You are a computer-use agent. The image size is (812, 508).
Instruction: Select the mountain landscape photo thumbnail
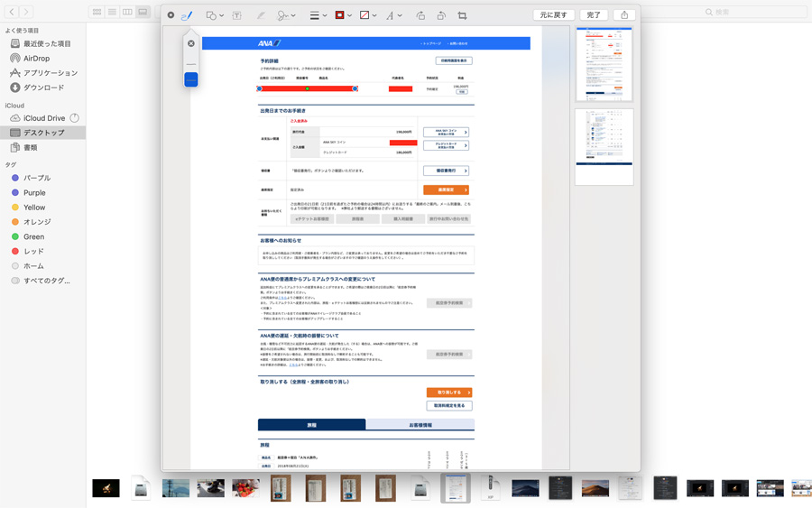[176, 488]
